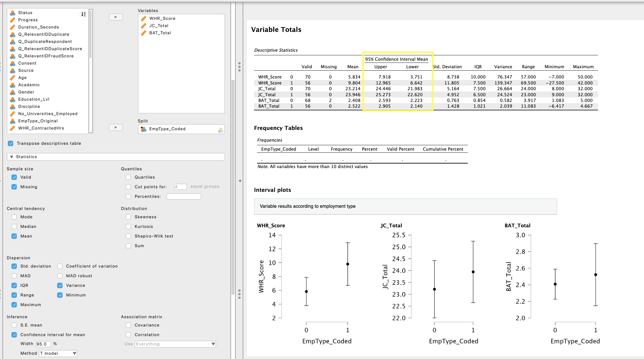Click the Variable Totals heading
The width and height of the screenshot is (644, 359).
tap(276, 29)
